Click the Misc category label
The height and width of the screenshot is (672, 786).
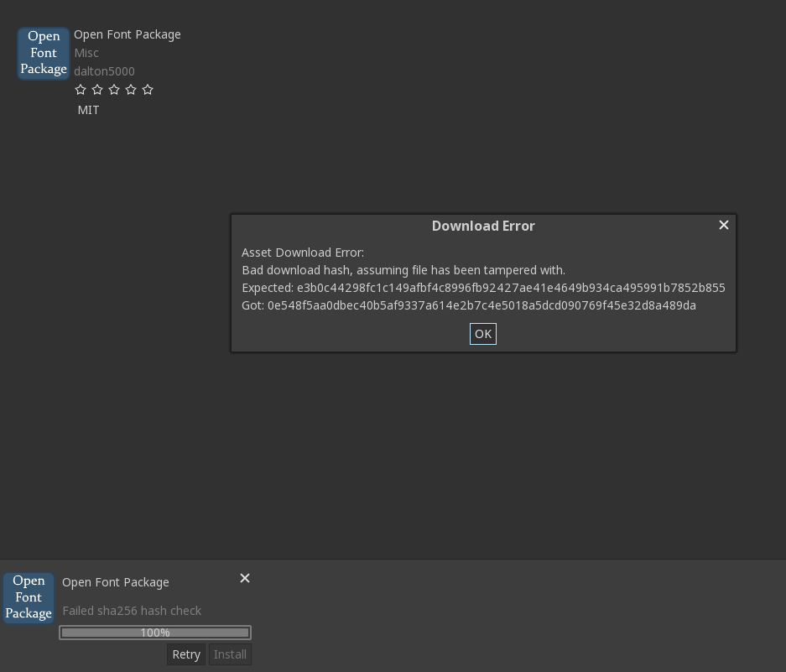pyautogui.click(x=86, y=53)
